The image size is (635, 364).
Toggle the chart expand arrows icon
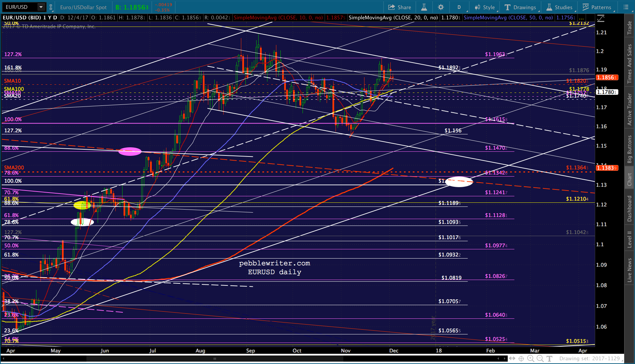coord(512,359)
